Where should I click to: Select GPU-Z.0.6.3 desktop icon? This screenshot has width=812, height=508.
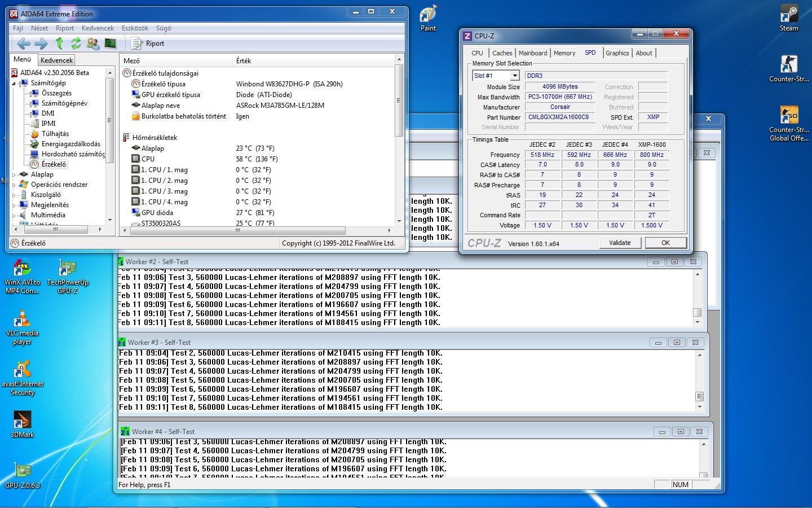click(x=22, y=476)
